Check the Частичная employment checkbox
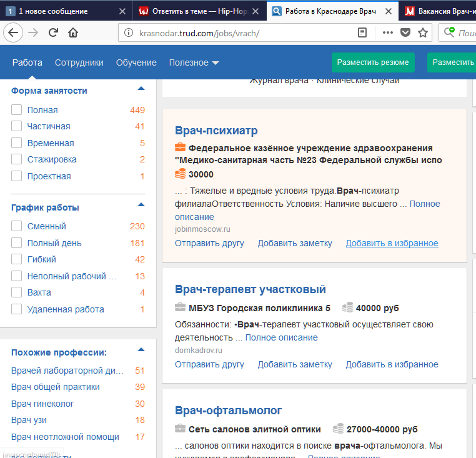Image resolution: width=476 pixels, height=458 pixels. tap(16, 126)
